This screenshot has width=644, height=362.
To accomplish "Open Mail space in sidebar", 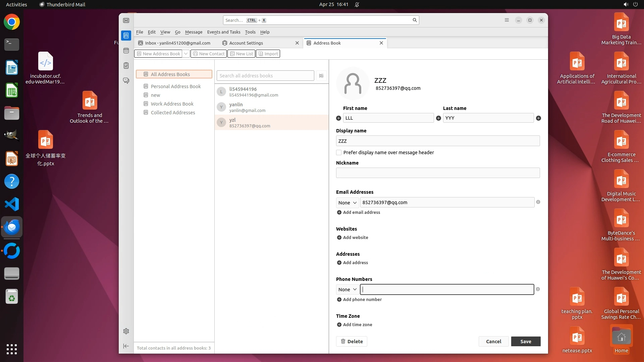I will pos(126,20).
